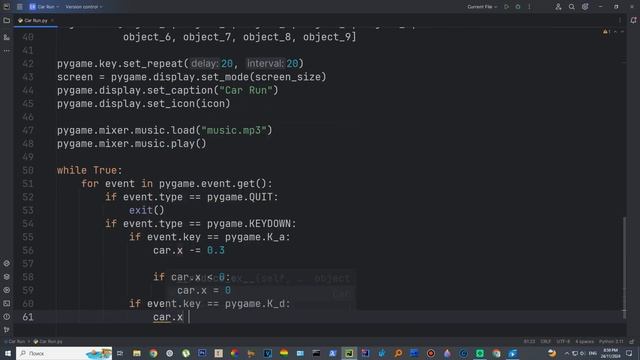Open more run actions vertical dots

pos(529,7)
